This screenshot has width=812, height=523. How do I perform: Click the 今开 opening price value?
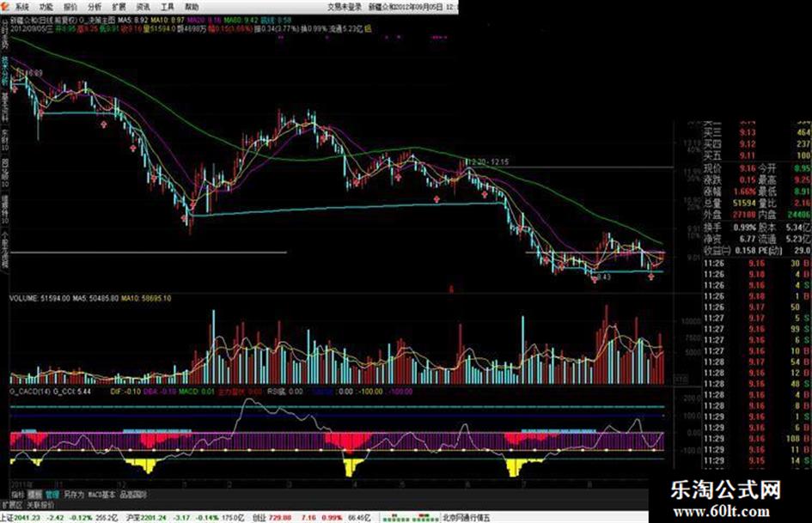pos(802,168)
